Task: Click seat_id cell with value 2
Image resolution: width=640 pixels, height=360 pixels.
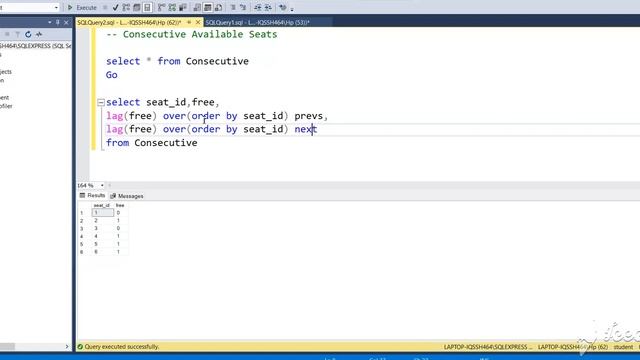Action: tap(102, 220)
